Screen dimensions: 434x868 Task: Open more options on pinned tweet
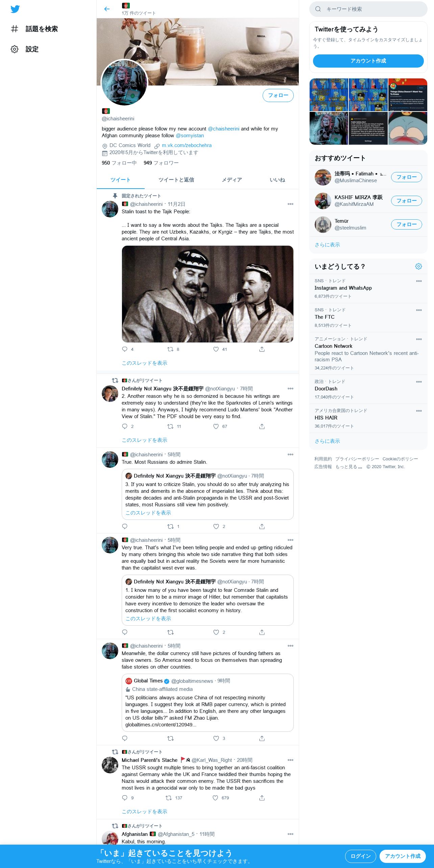pyautogui.click(x=290, y=204)
